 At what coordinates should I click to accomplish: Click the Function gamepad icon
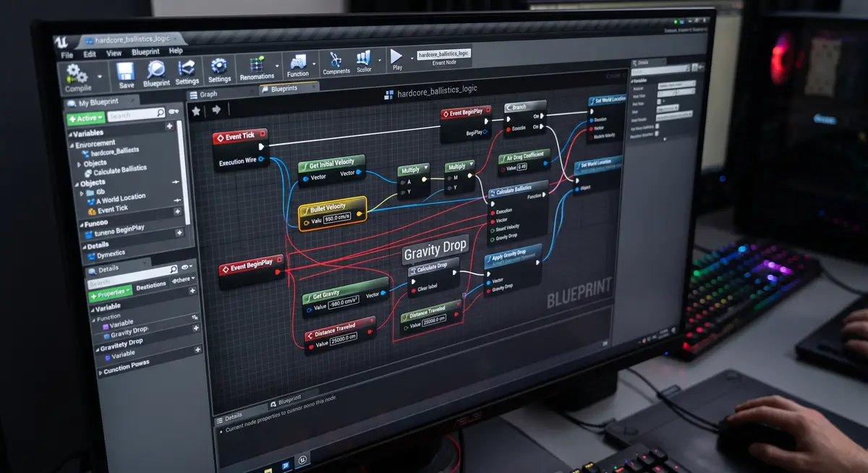point(297,61)
